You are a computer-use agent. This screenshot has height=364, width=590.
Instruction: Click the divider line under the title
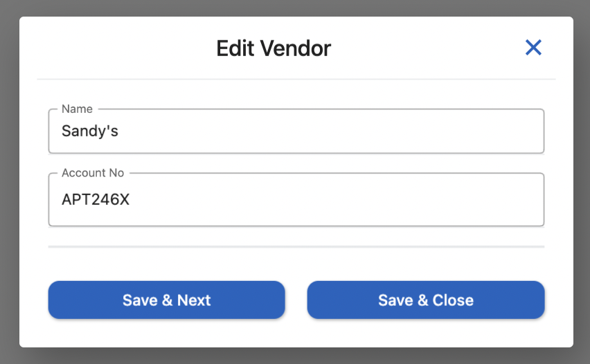coord(296,80)
